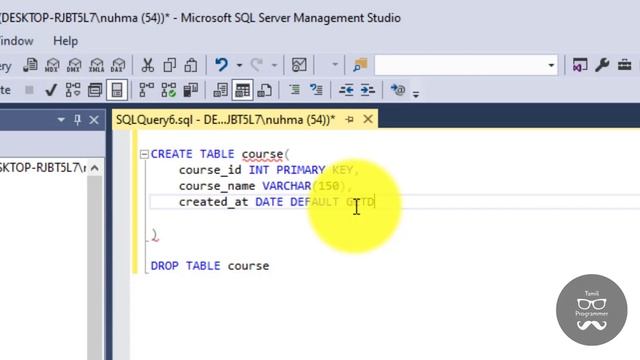Click the INT keyword on the course_id line

click(259, 170)
